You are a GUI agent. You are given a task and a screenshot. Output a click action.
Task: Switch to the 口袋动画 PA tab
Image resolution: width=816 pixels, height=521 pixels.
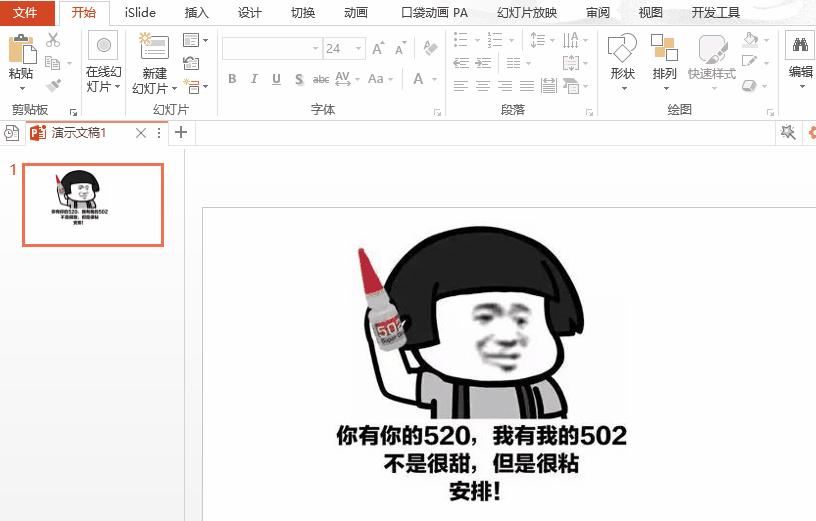click(x=435, y=12)
